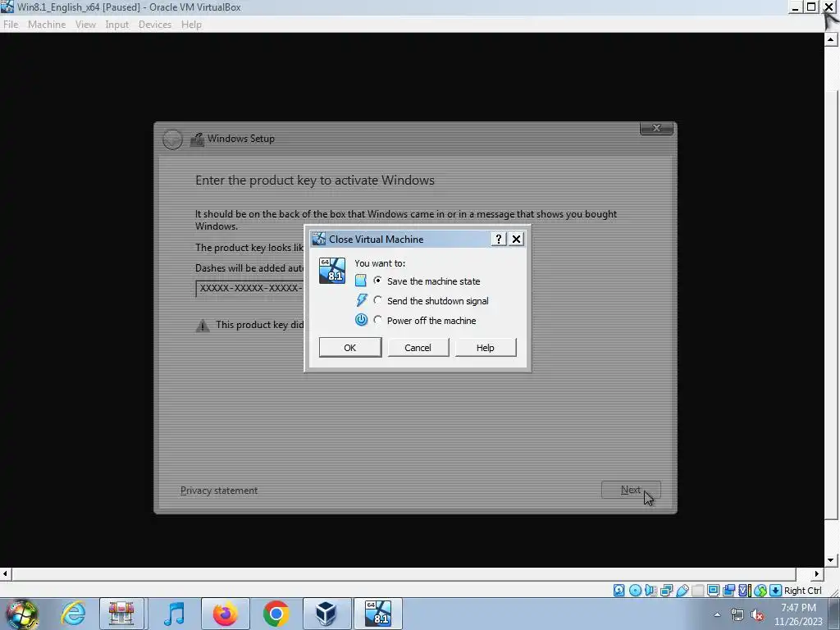Select the 'Power off the machine' radio button
The image size is (840, 630).
click(377, 321)
